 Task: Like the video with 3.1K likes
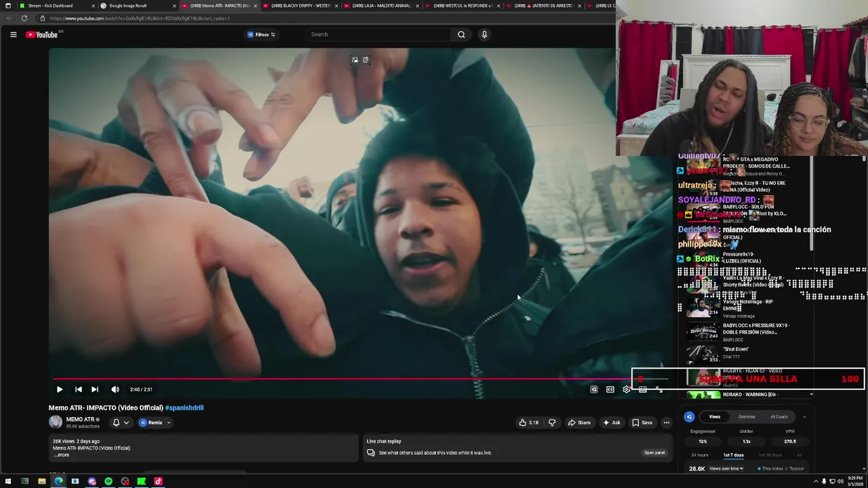point(529,422)
